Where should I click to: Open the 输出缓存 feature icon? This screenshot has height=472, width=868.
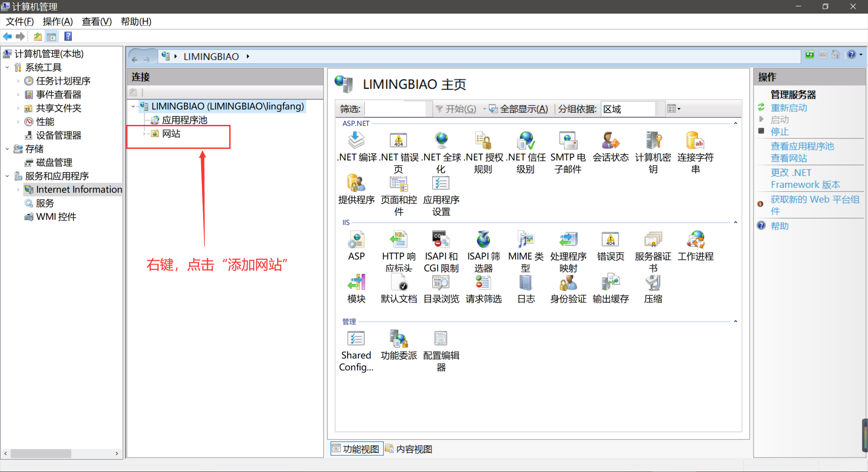click(610, 282)
